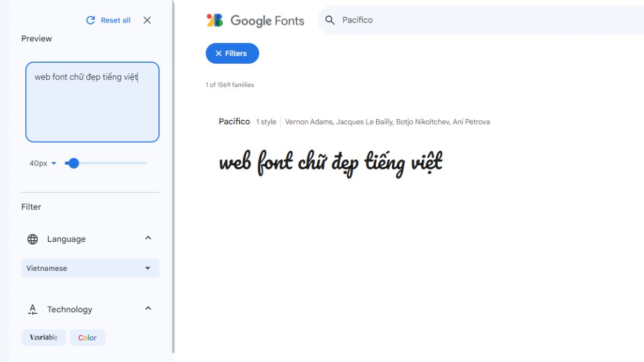This screenshot has height=362, width=644.
Task: Collapse the Technology filter section
Action: [x=148, y=308]
